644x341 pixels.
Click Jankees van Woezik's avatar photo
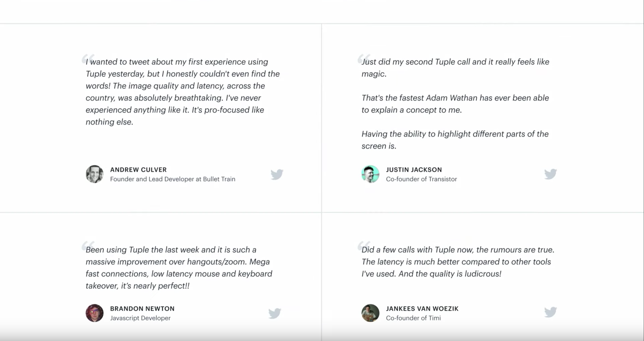[370, 313]
